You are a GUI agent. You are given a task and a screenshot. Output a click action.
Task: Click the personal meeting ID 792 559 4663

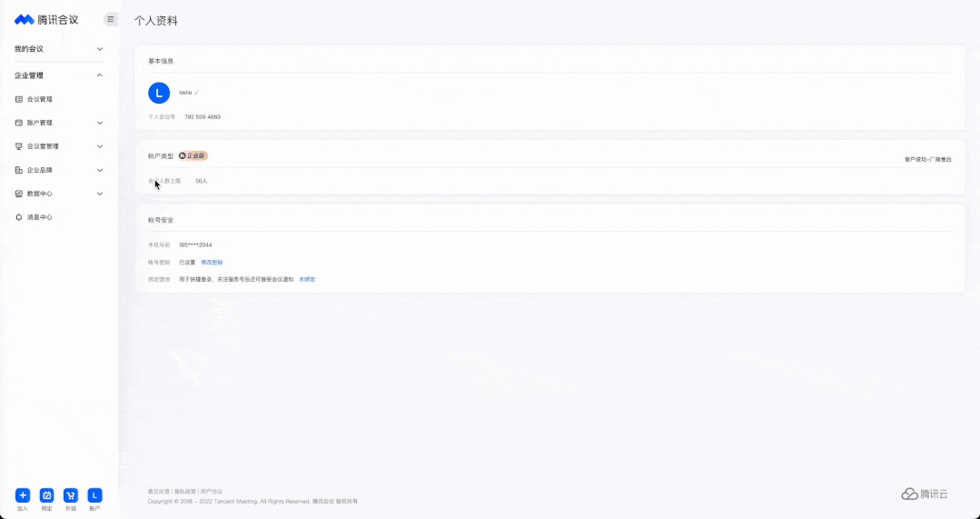[x=203, y=117]
